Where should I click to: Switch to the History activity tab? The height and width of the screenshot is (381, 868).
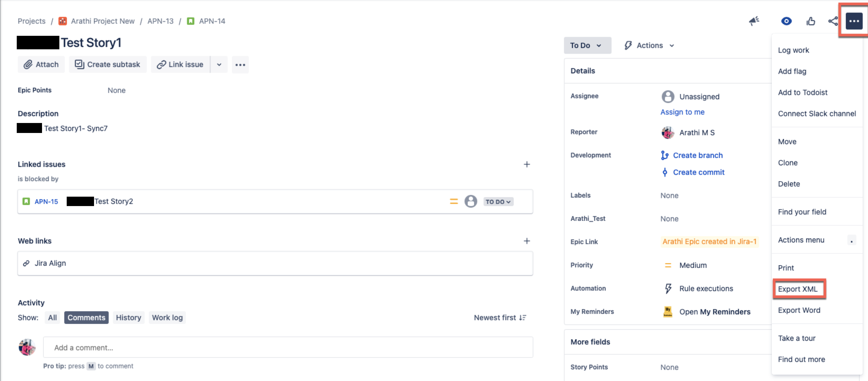tap(128, 317)
